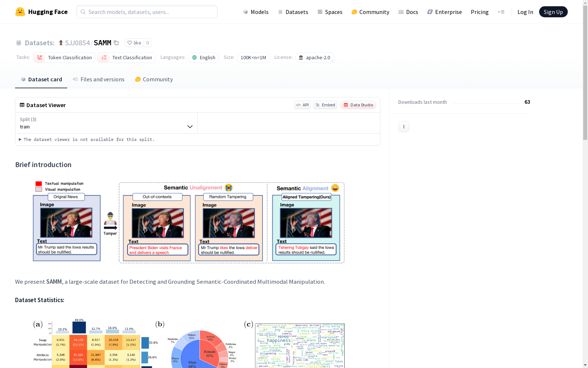Open the more navigation menu icon
Screen dimensions: 588x368
(501, 12)
